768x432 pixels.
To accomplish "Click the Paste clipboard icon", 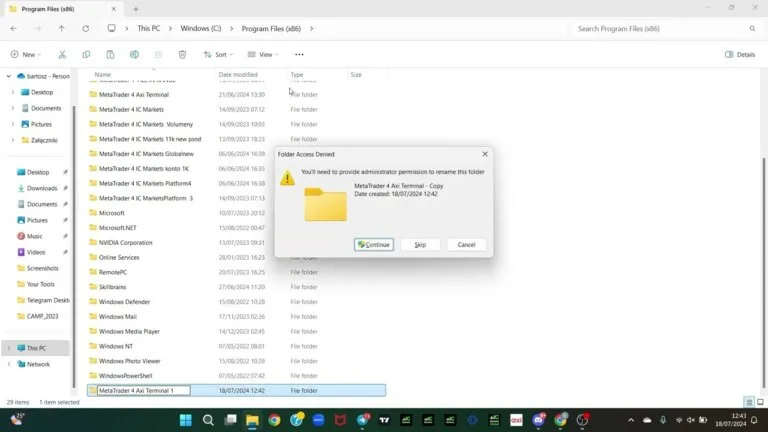I will (110, 54).
